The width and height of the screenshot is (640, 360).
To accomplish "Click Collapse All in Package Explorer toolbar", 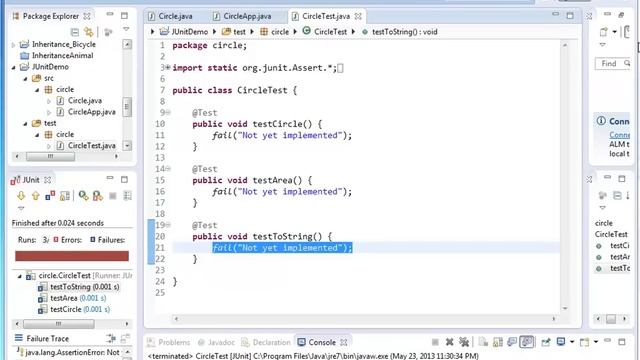I will point(75,32).
